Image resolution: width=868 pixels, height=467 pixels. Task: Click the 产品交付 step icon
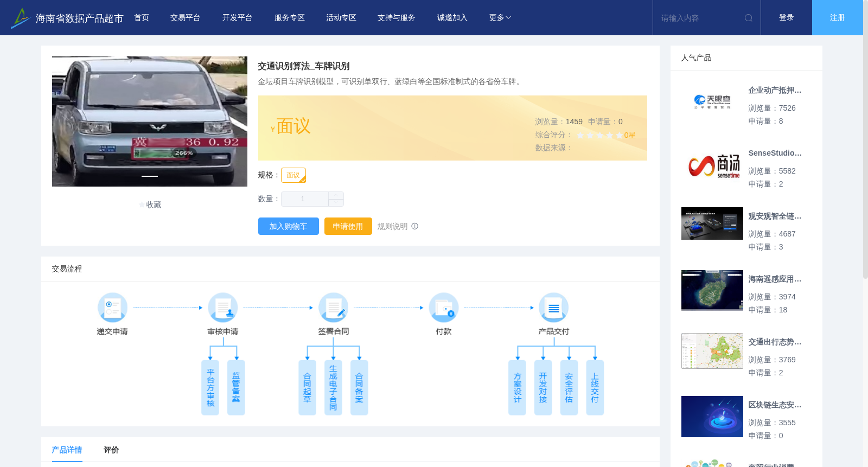pyautogui.click(x=554, y=308)
